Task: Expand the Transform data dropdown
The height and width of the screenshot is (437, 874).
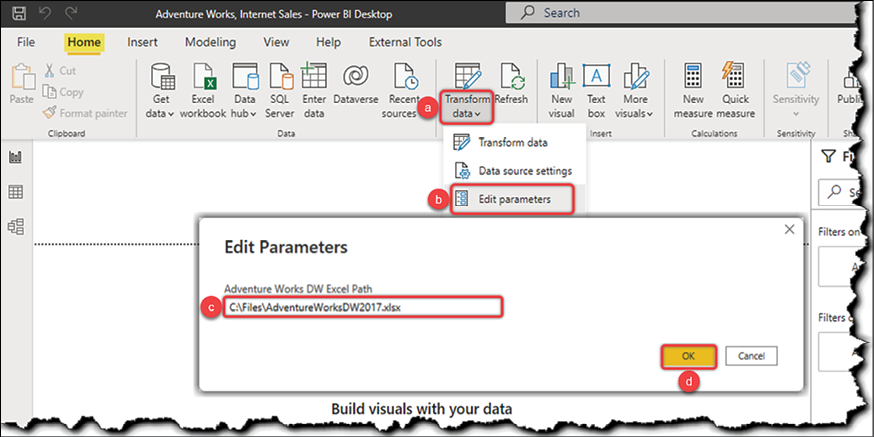Action: (467, 107)
